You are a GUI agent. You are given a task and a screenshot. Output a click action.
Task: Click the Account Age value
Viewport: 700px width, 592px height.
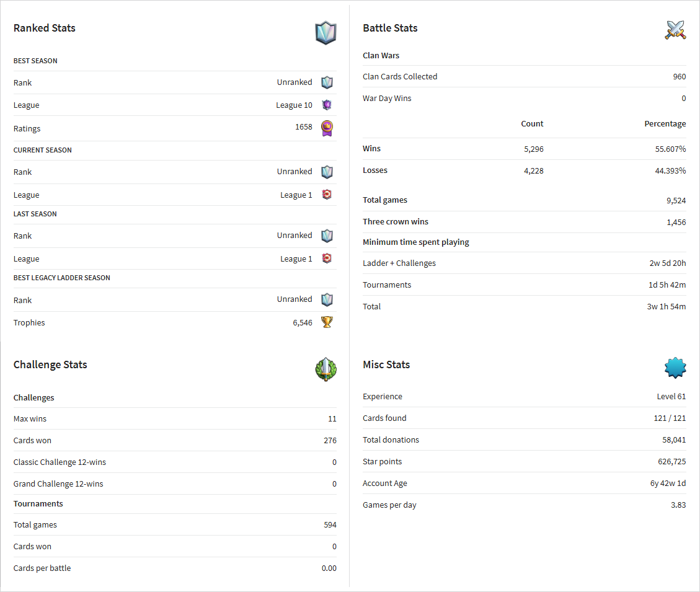(668, 483)
